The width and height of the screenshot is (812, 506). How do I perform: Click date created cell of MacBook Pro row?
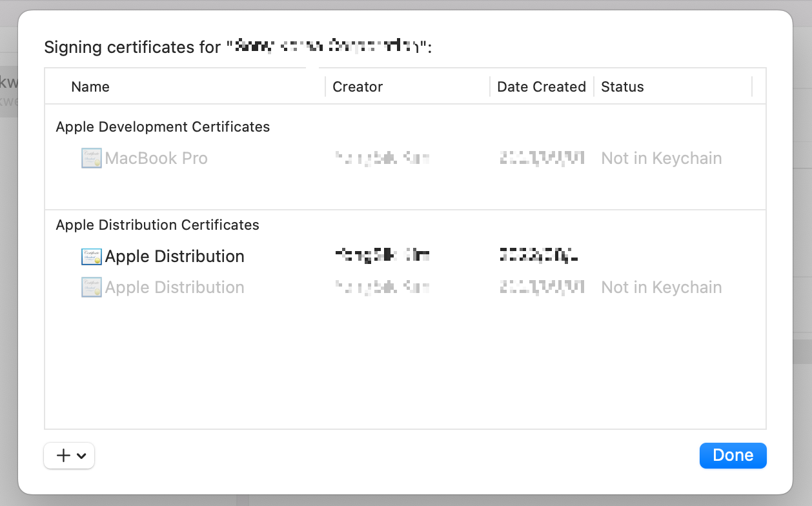pyautogui.click(x=542, y=158)
